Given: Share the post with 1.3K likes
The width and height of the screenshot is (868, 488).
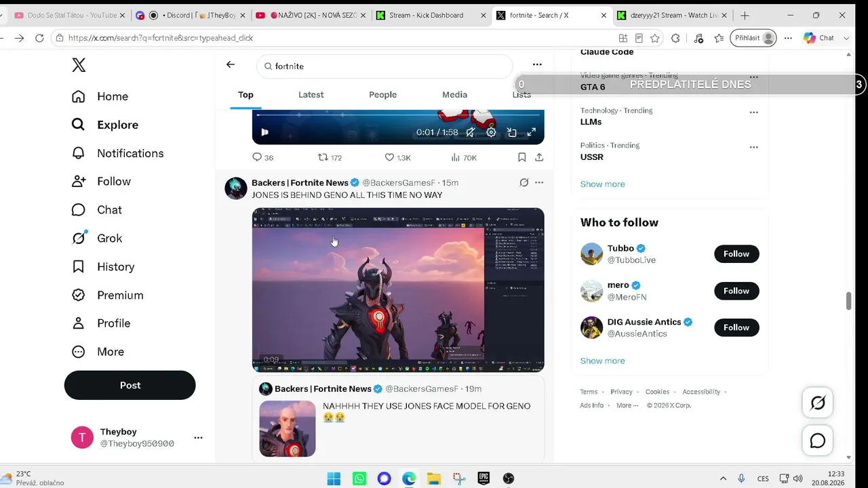Looking at the screenshot, I should click(x=539, y=157).
